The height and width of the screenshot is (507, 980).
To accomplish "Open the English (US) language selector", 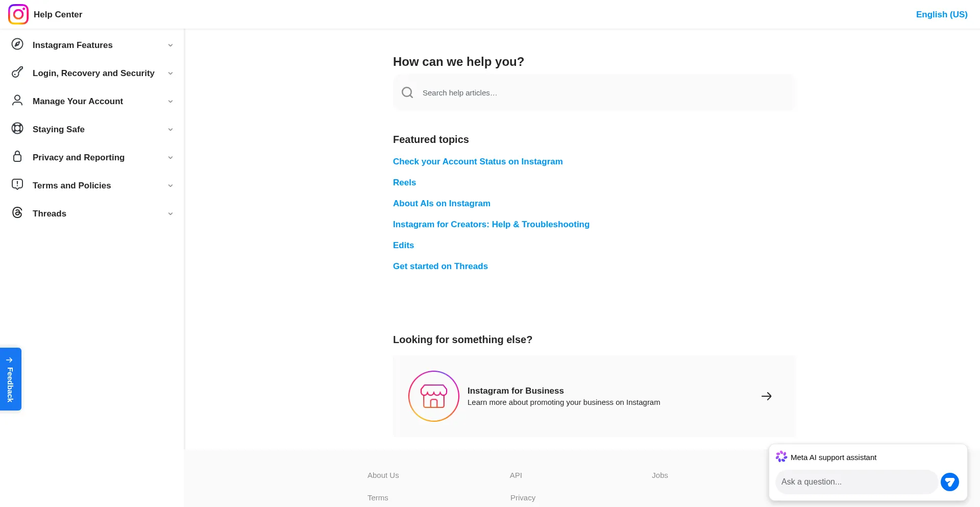I will 942,14.
